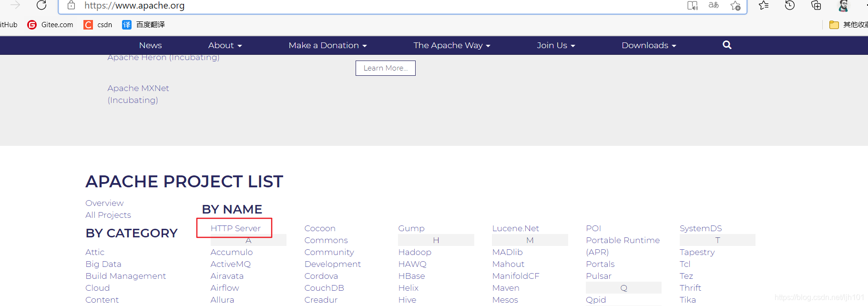Open the ActiveMQ project link
The height and width of the screenshot is (306, 868).
point(231,264)
